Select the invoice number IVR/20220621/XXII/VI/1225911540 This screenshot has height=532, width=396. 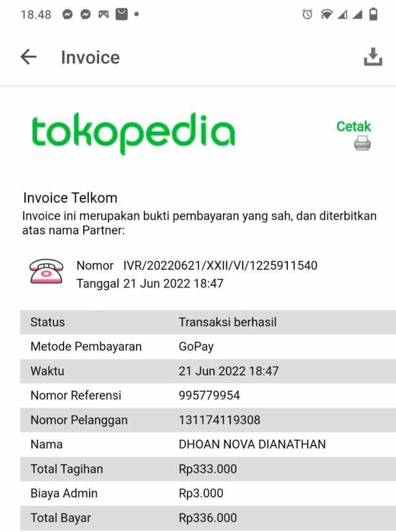(x=220, y=265)
